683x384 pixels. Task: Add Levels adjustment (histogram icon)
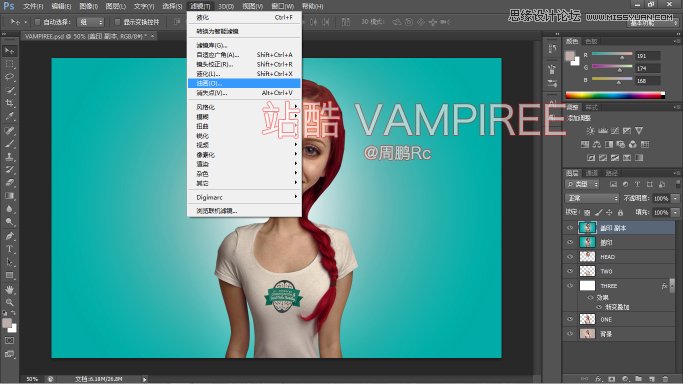pyautogui.click(x=603, y=131)
